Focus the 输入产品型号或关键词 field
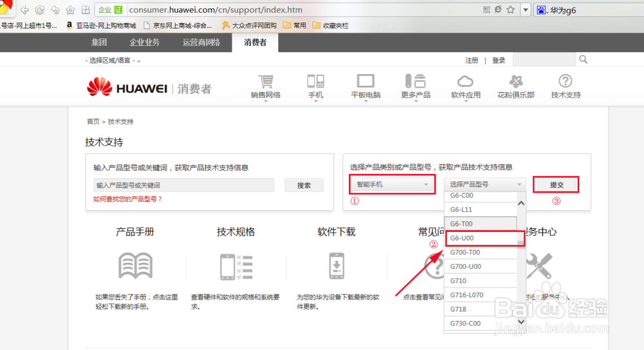This screenshot has height=350, width=644. 184,185
